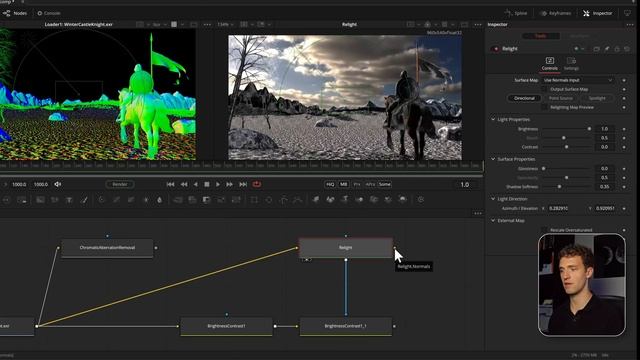Select the Fast Noise tool icon
This screenshot has width=640, height=360.
[55, 200]
